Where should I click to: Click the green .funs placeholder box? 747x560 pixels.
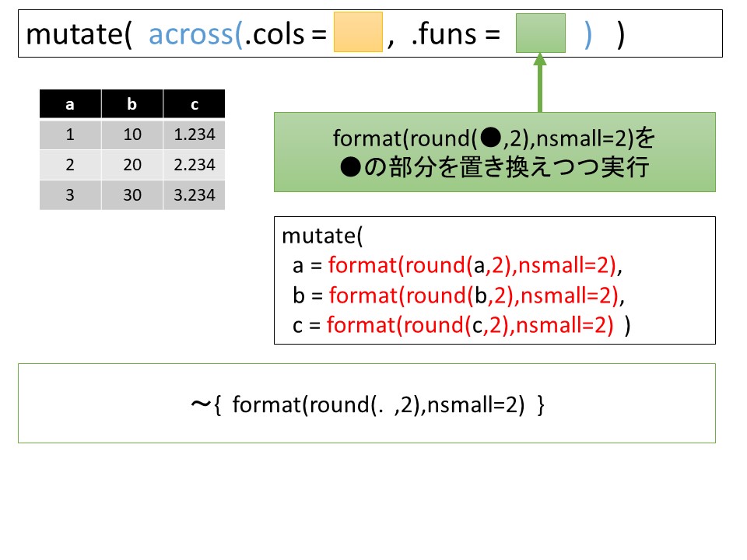[x=540, y=33]
